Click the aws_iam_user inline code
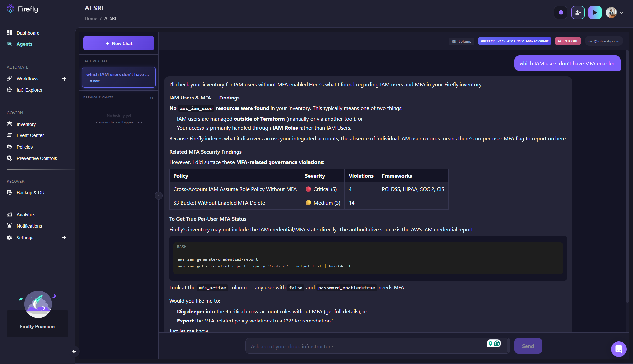This screenshot has height=364, width=633. tap(196, 108)
